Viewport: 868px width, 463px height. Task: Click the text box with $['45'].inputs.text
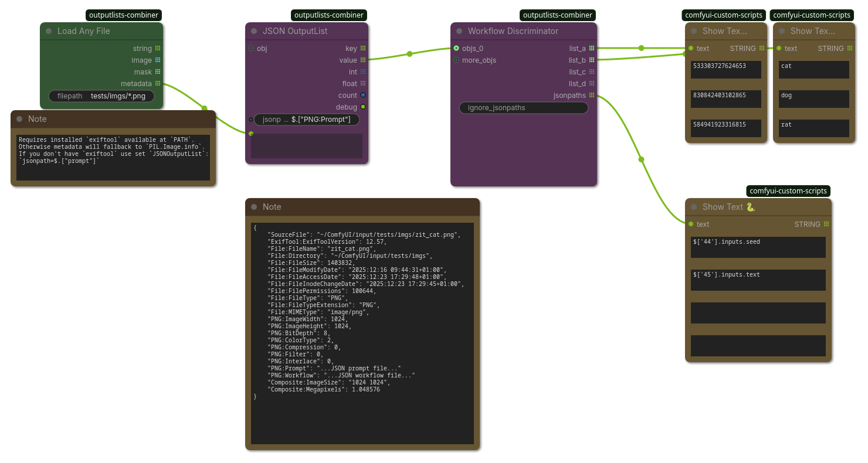tap(758, 280)
